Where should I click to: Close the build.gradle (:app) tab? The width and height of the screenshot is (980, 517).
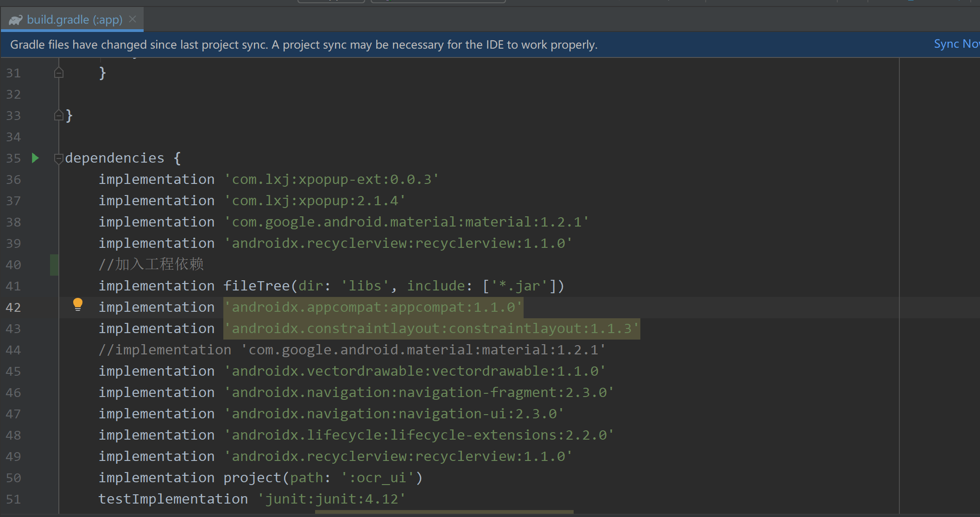pos(133,19)
